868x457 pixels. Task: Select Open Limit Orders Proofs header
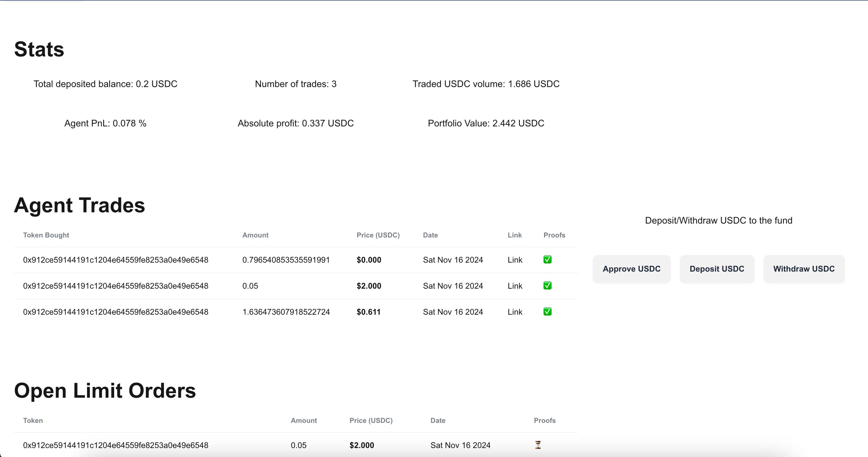[545, 421]
